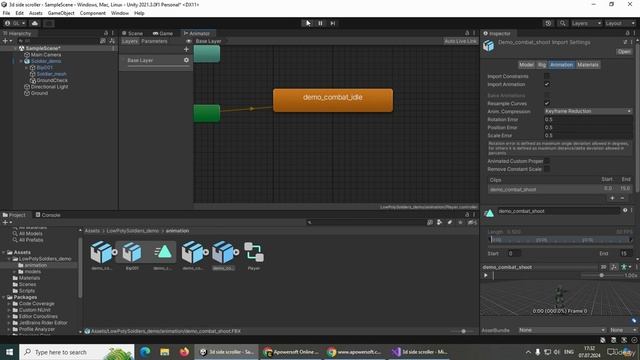
Task: Open the Assets menu
Action: coord(36,13)
